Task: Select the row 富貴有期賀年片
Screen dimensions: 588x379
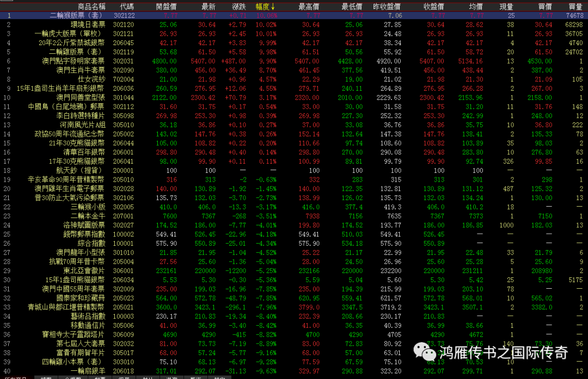Action: point(294,352)
